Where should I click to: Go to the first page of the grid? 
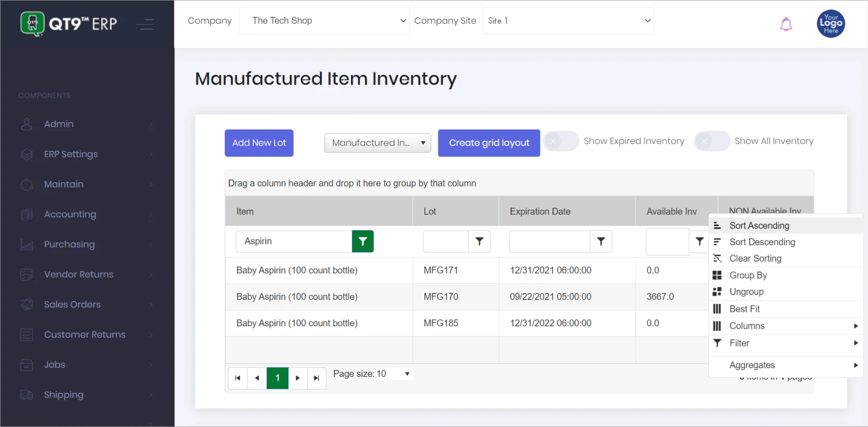238,378
